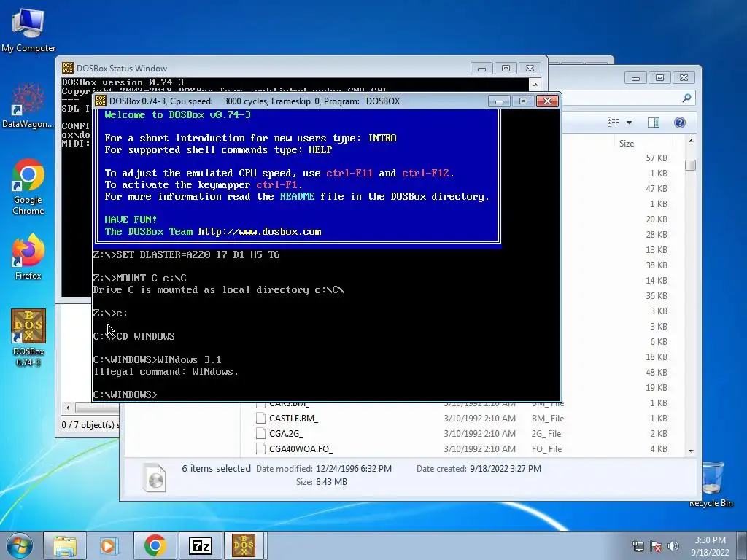Image resolution: width=747 pixels, height=560 pixels.
Task: Open the Action Center flag tray icon
Action: coord(656,546)
